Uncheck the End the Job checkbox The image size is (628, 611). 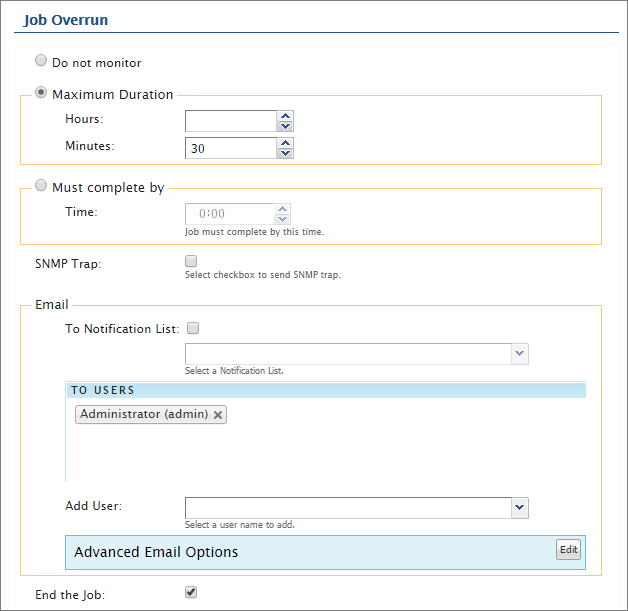click(x=191, y=592)
